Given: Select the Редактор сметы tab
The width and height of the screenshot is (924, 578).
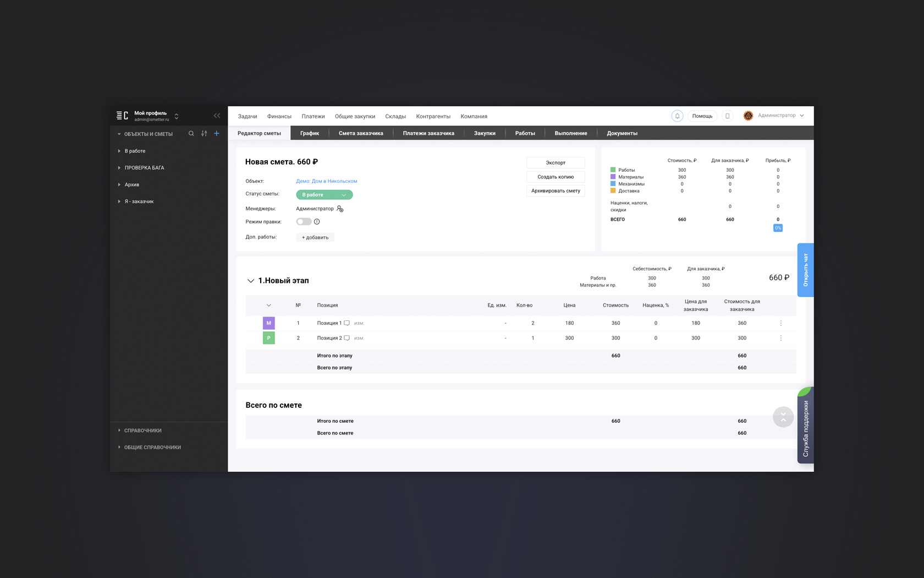Looking at the screenshot, I should [x=259, y=133].
